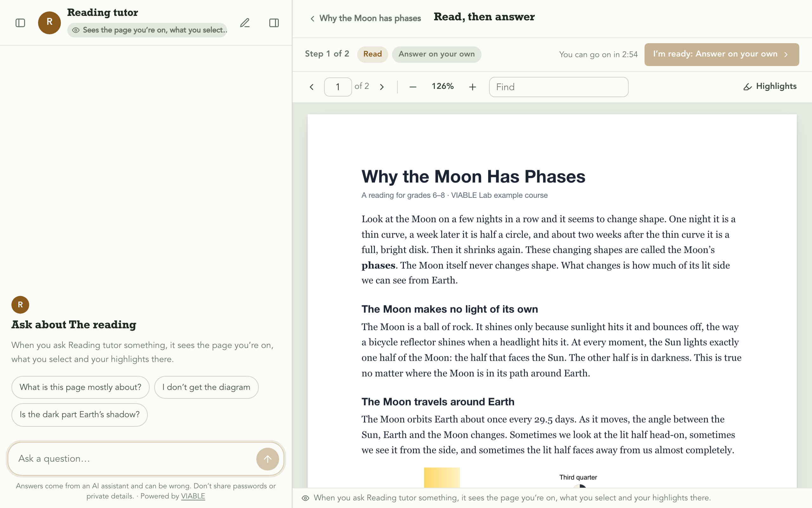Click the eye icon in bottom notice
The image size is (812, 508).
305,498
